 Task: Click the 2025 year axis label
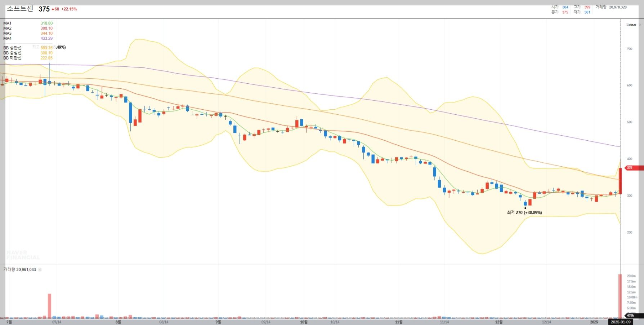coord(594,322)
